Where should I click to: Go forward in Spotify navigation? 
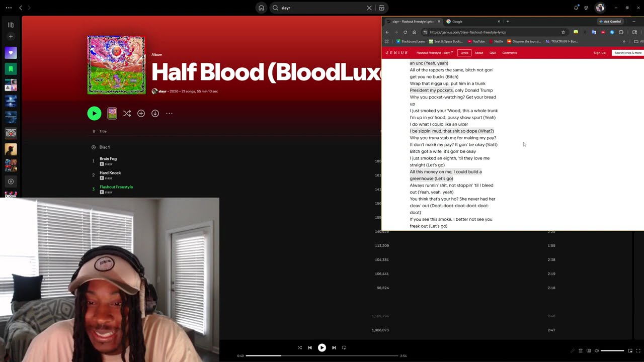(x=29, y=8)
